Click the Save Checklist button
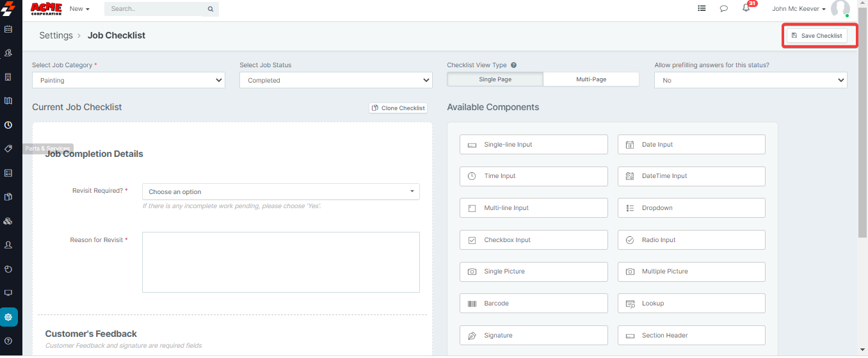The image size is (868, 358). (816, 36)
